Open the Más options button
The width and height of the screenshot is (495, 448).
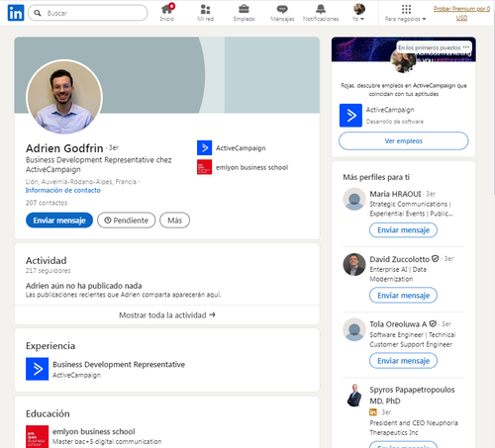pyautogui.click(x=174, y=221)
